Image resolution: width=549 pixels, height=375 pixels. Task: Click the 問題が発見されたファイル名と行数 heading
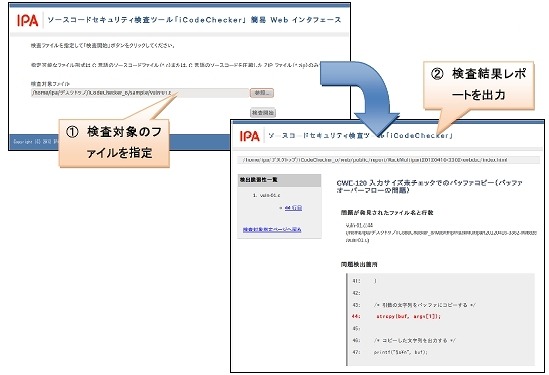[x=387, y=213]
